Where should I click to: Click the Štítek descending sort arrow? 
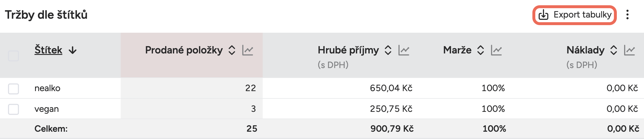pyautogui.click(x=73, y=51)
